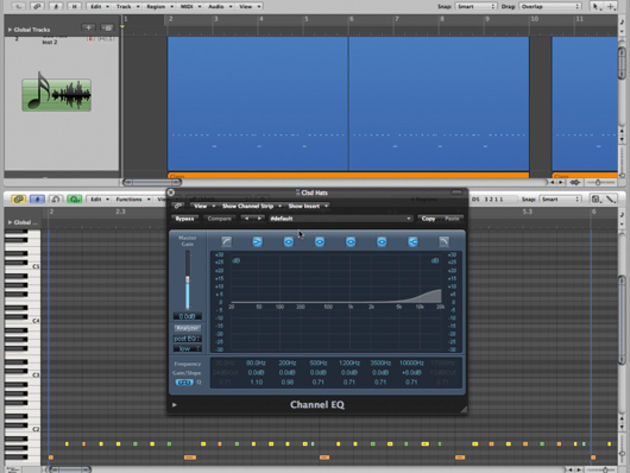Screen dimensions: 630x473
Task: Click the duplicate track button
Action: pos(107,28)
